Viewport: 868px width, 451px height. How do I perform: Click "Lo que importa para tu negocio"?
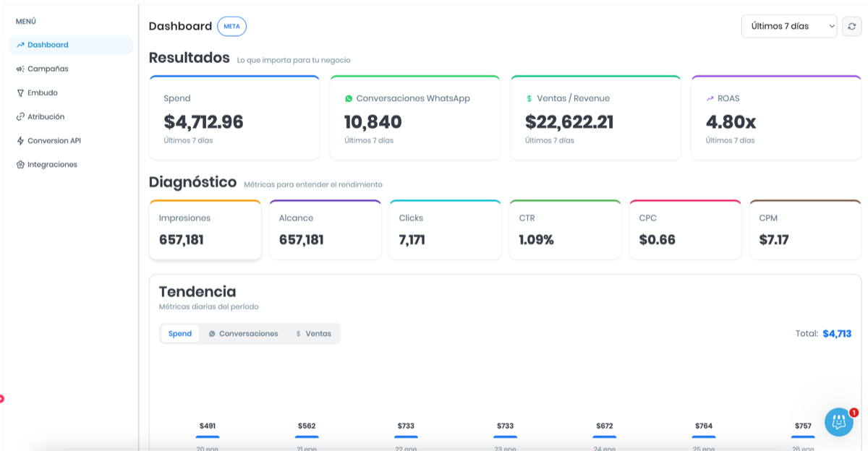click(294, 60)
